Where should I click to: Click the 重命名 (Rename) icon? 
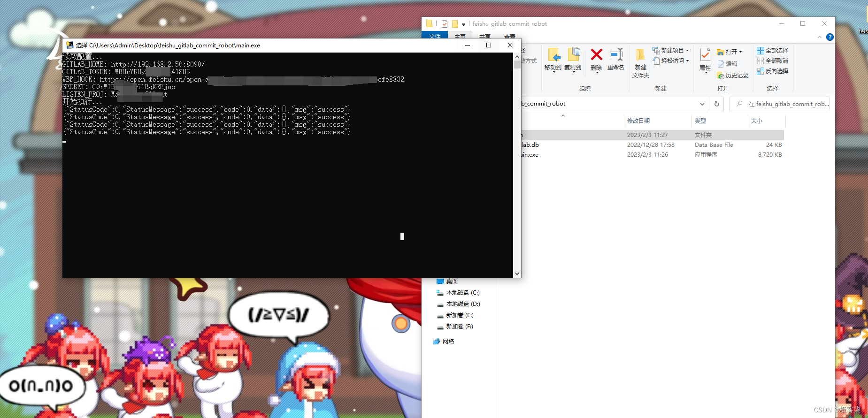[616, 59]
